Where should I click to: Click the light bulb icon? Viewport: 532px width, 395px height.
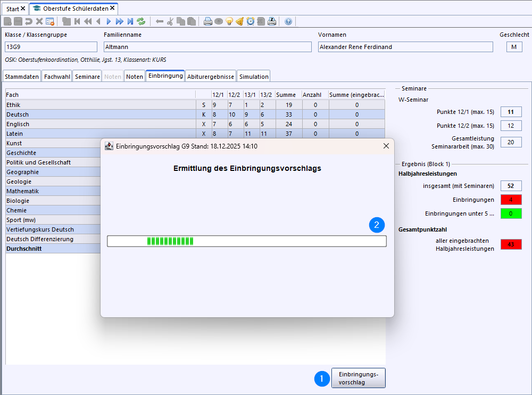pos(229,21)
